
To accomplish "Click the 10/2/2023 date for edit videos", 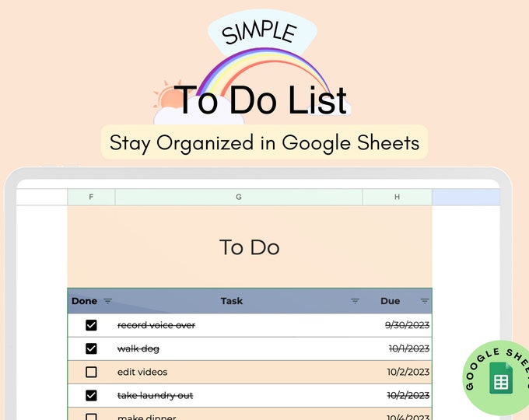I will pos(408,372).
